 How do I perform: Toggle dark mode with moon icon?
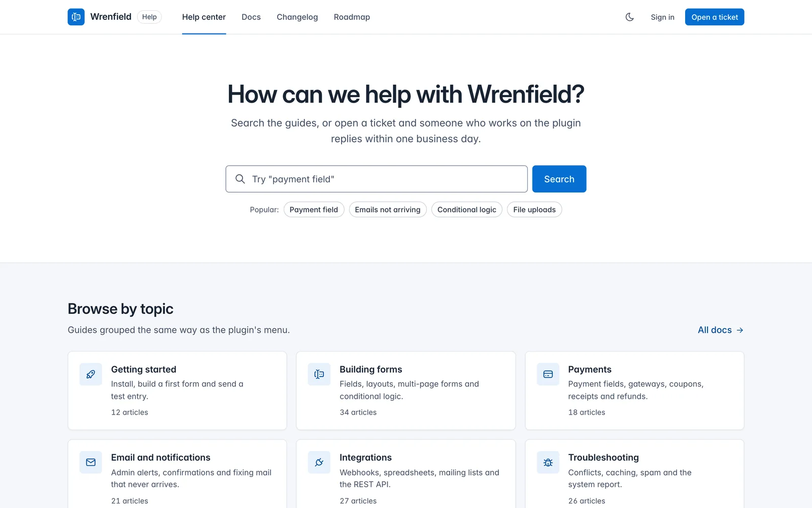629,17
